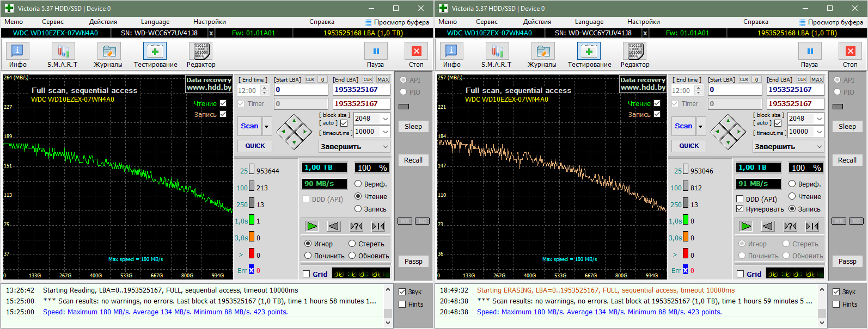Screen dimensions: 868x329
Task: Enable the Grid checkbox in left window
Action: click(307, 274)
